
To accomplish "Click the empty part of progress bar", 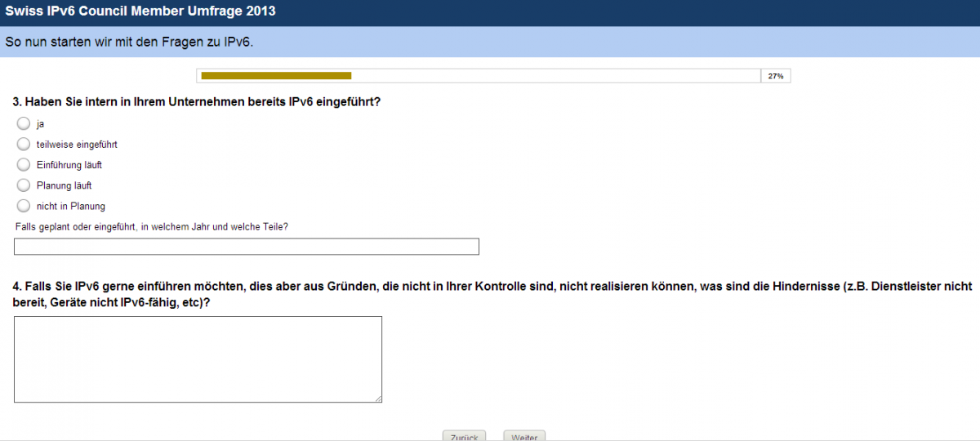I will (x=555, y=76).
